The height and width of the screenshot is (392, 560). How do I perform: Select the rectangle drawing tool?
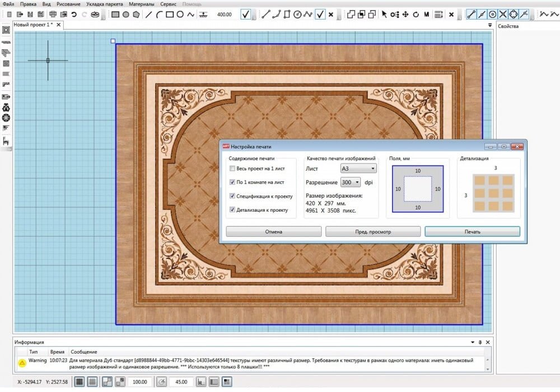[170, 15]
